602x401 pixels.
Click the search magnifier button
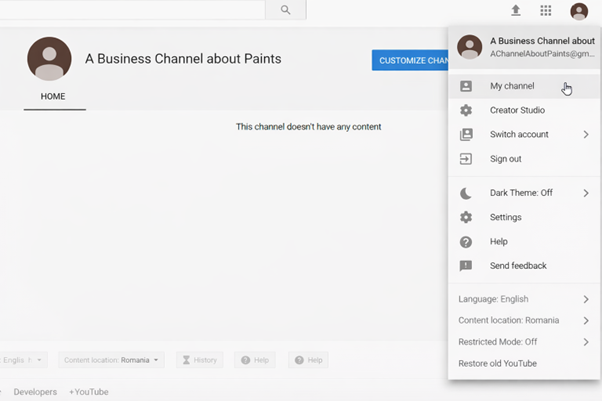coord(285,10)
